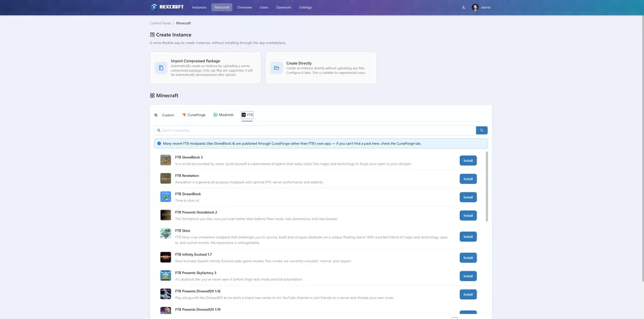Viewport: 644px width, 319px height.
Task: Open FTB Infinity Evolved 1.7 thumbnail
Action: (166, 257)
